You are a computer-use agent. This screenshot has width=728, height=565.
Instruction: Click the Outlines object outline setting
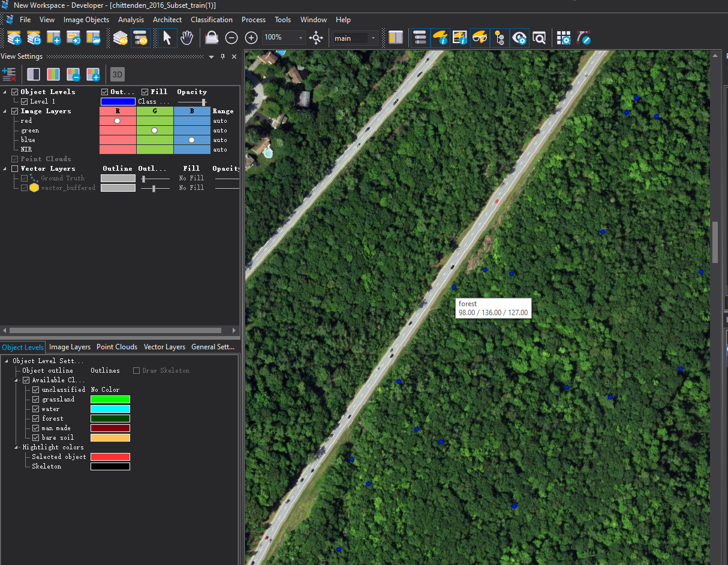pyautogui.click(x=105, y=370)
